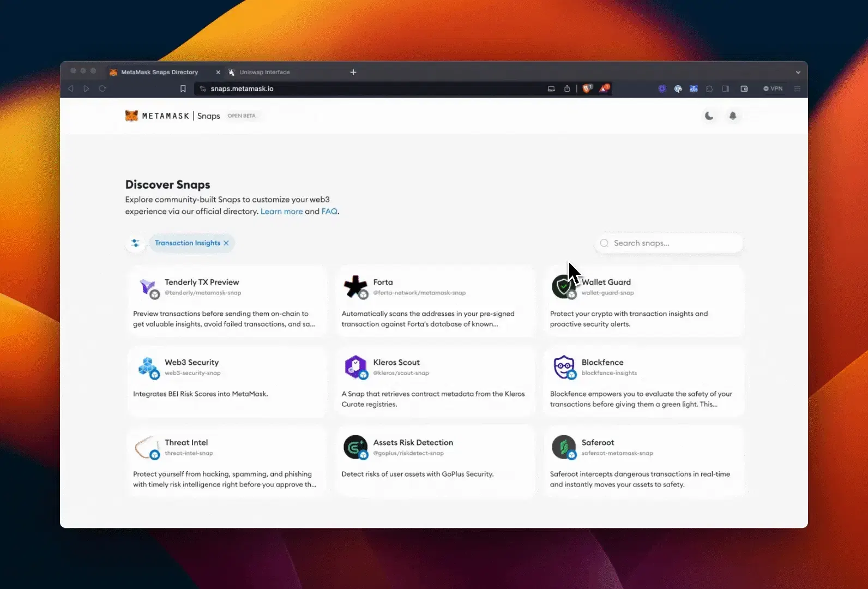
Task: Open the Web3 Security cubes icon
Action: 148,368
